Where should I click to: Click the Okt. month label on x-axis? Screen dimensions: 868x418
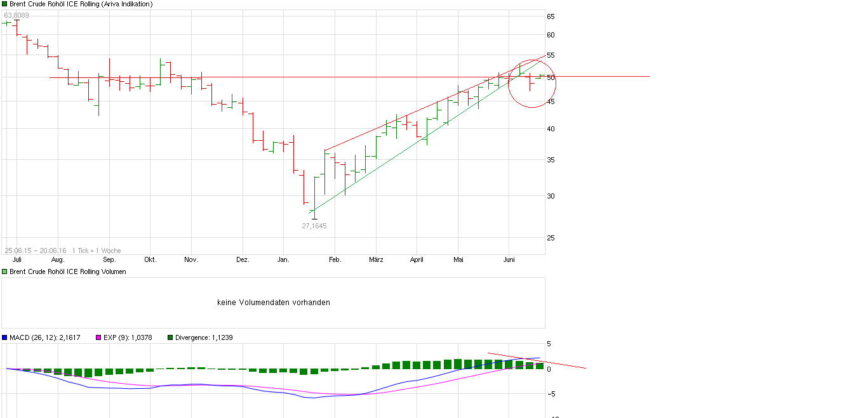150,259
